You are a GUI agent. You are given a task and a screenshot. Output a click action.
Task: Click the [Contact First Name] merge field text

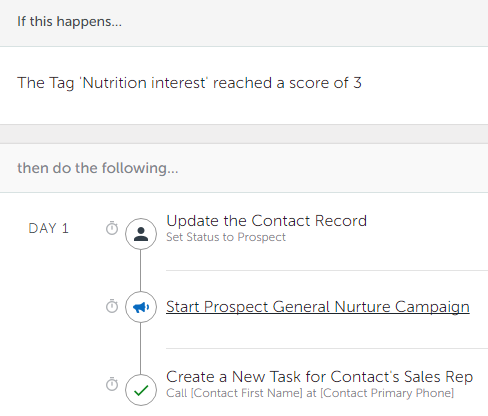[x=247, y=393]
